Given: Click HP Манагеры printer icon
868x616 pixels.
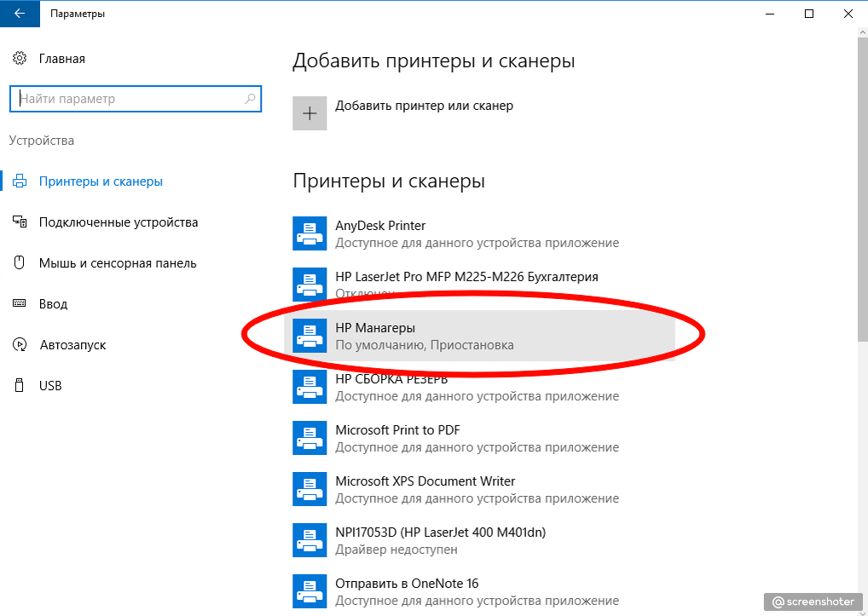Looking at the screenshot, I should click(310, 336).
